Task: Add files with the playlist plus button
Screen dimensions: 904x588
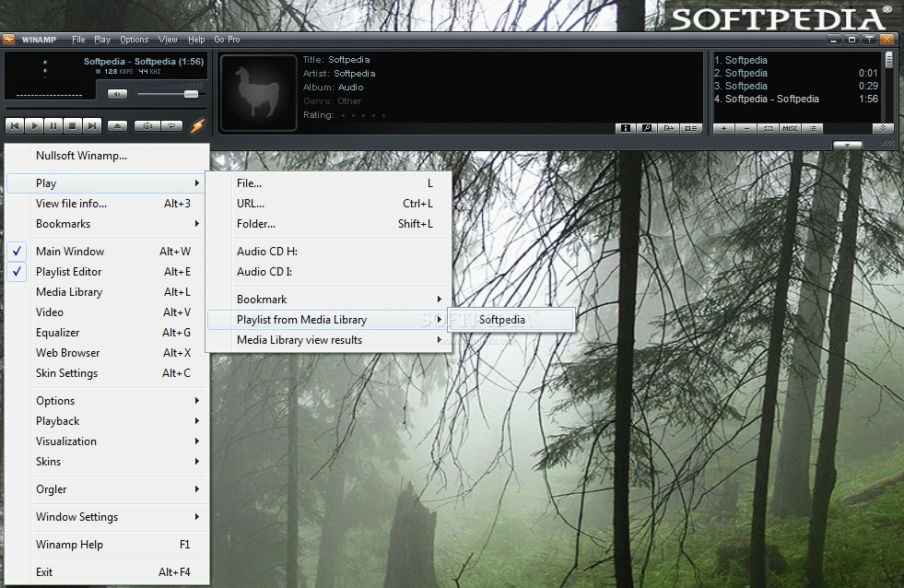Action: coord(724,128)
